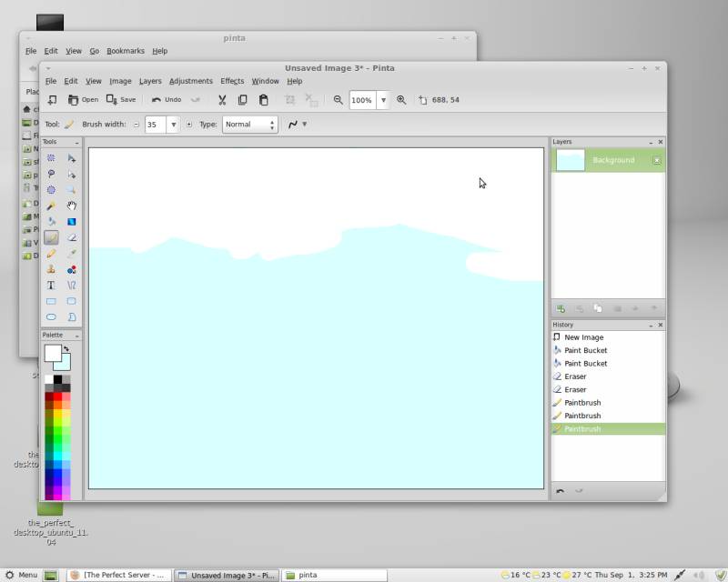
Task: Swap the primary and secondary colors
Action: pos(66,349)
